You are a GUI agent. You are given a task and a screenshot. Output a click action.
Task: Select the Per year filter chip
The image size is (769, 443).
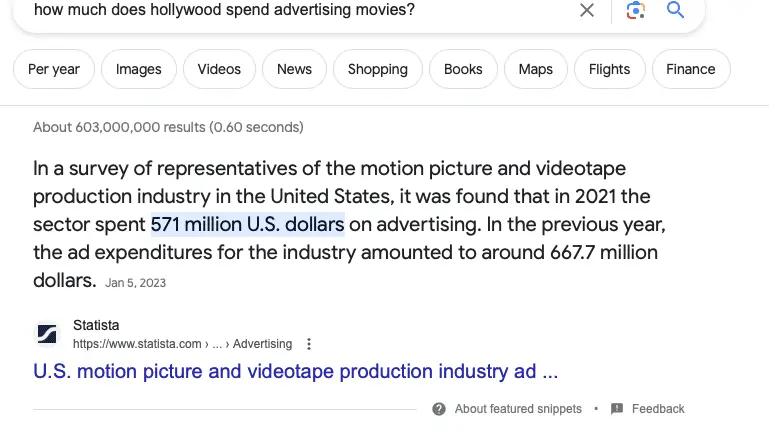pyautogui.click(x=54, y=70)
